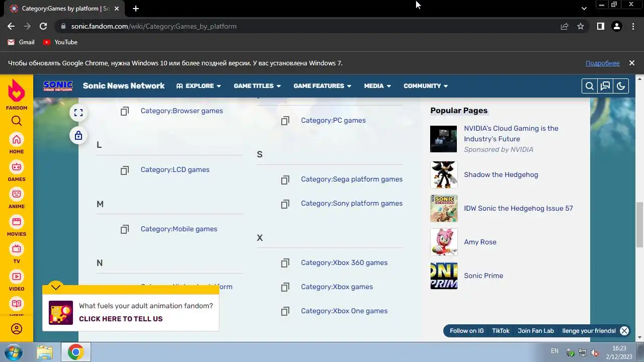This screenshot has height=362, width=644.
Task: Open Category:PC games link
Action: point(333,120)
